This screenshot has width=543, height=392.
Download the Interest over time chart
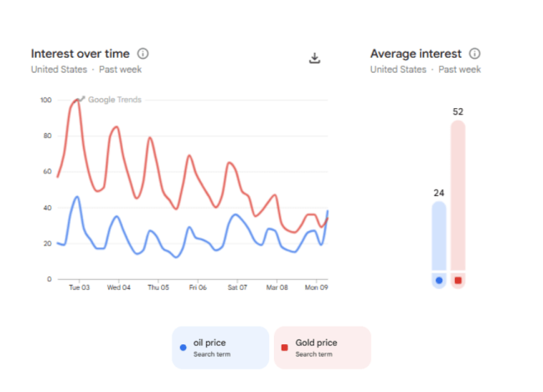[x=315, y=58]
